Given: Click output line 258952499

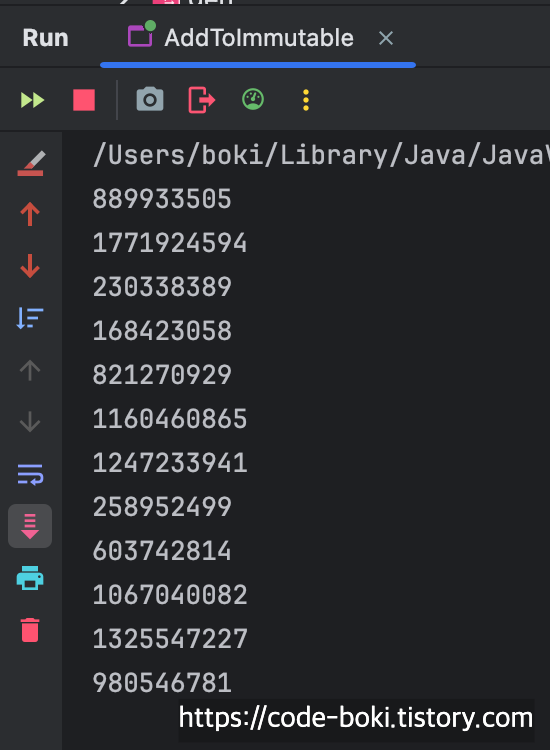Looking at the screenshot, I should click(162, 507).
